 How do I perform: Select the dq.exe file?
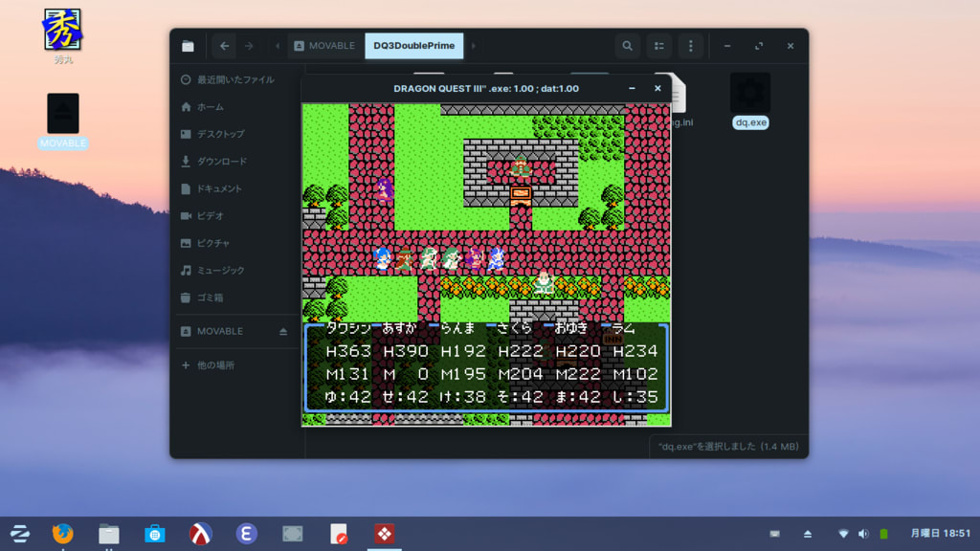pyautogui.click(x=750, y=101)
